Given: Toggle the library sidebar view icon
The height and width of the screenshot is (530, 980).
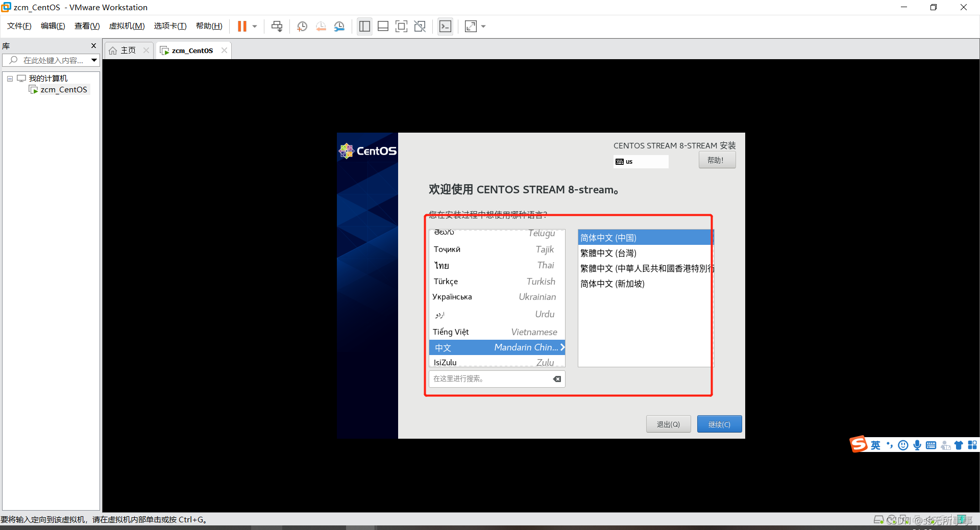Looking at the screenshot, I should (x=364, y=27).
